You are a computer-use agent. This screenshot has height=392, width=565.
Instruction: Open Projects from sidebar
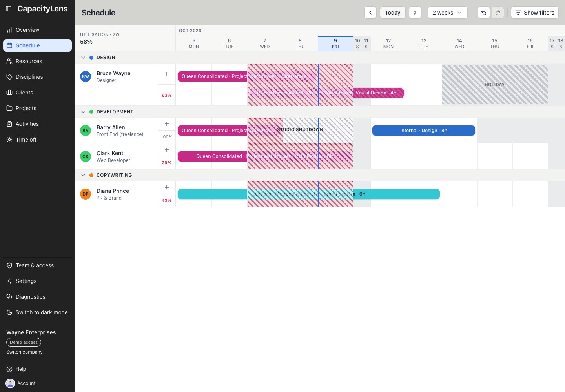pos(37,108)
